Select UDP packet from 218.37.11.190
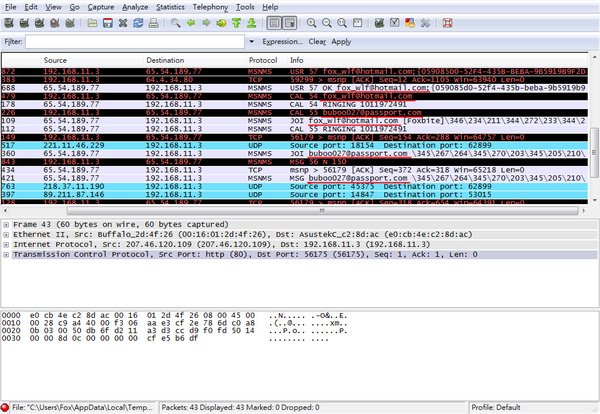Image resolution: width=600 pixels, height=414 pixels. (x=294, y=186)
